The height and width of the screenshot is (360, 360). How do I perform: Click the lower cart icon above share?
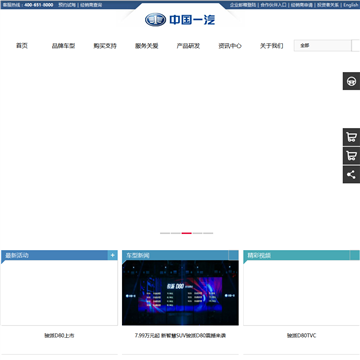coord(351,156)
